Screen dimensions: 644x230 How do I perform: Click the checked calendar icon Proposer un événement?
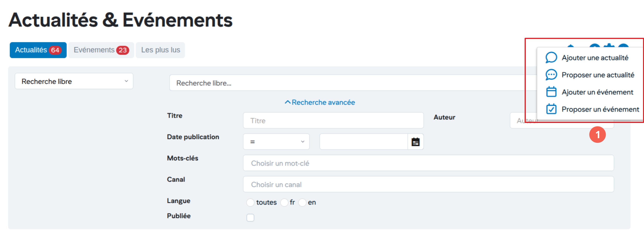(551, 109)
